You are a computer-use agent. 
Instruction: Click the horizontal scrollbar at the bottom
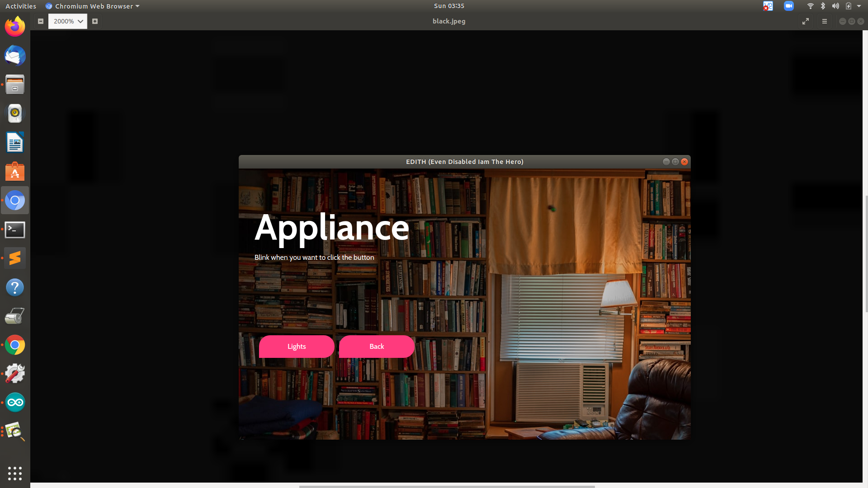[447, 486]
